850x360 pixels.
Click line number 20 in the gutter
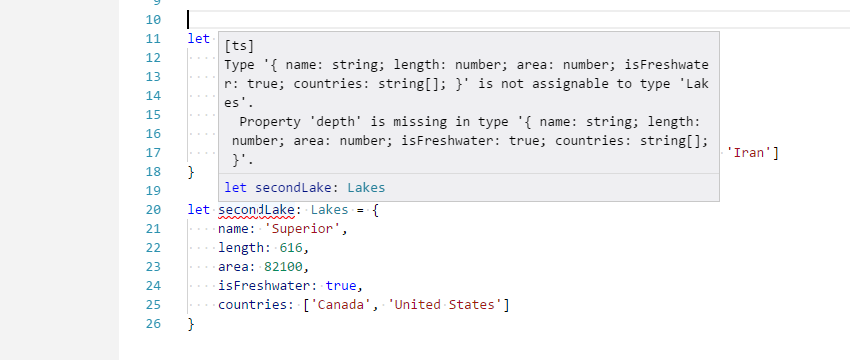(153, 209)
